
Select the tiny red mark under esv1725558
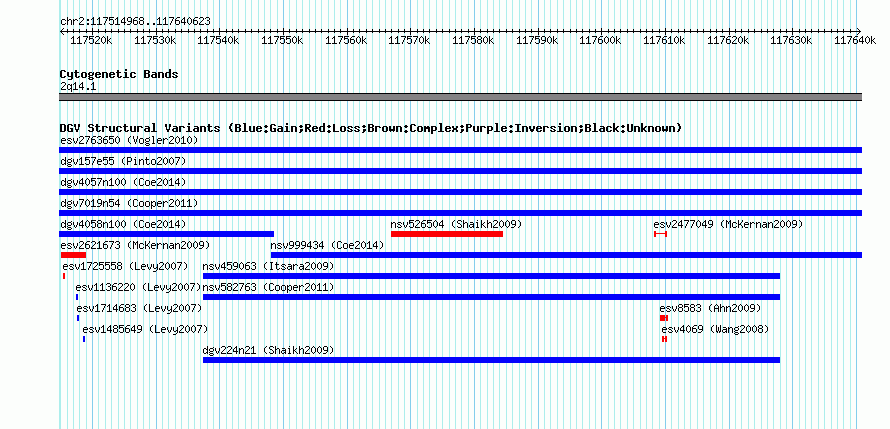point(64,276)
